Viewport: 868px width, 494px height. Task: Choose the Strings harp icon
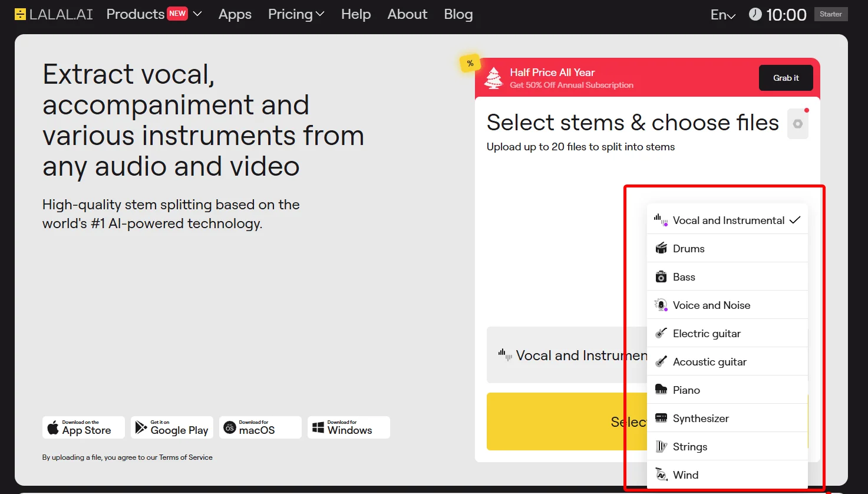click(x=661, y=446)
